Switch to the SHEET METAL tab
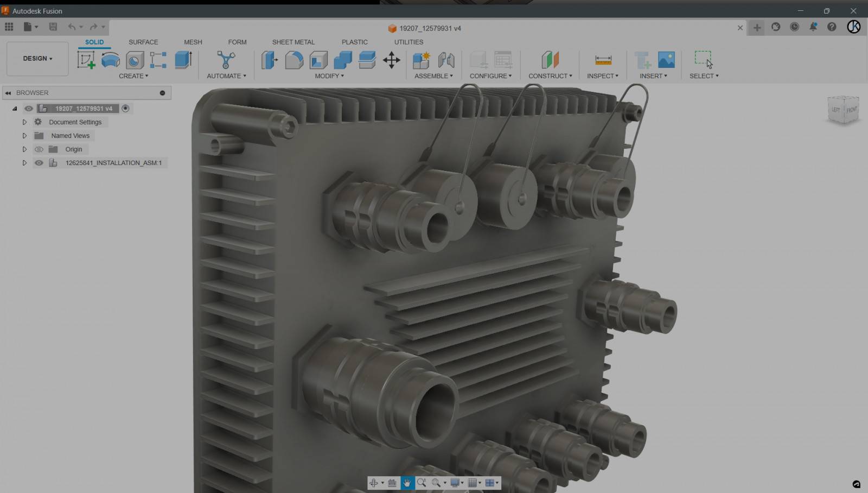 pyautogui.click(x=293, y=42)
